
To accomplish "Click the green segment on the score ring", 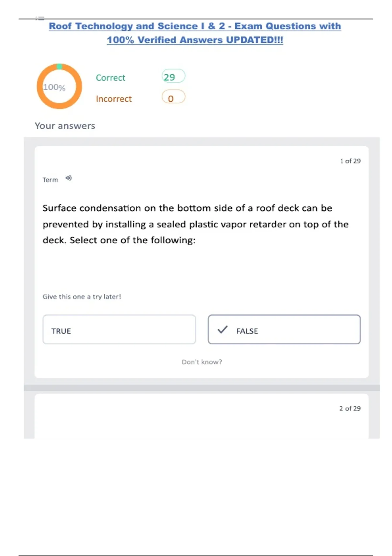I will tap(59, 66).
